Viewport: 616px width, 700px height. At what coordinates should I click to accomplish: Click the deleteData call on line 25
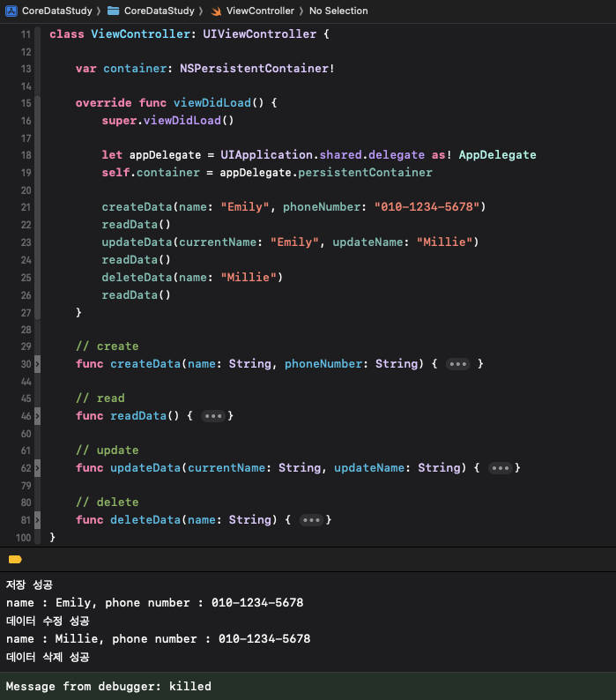pos(192,278)
